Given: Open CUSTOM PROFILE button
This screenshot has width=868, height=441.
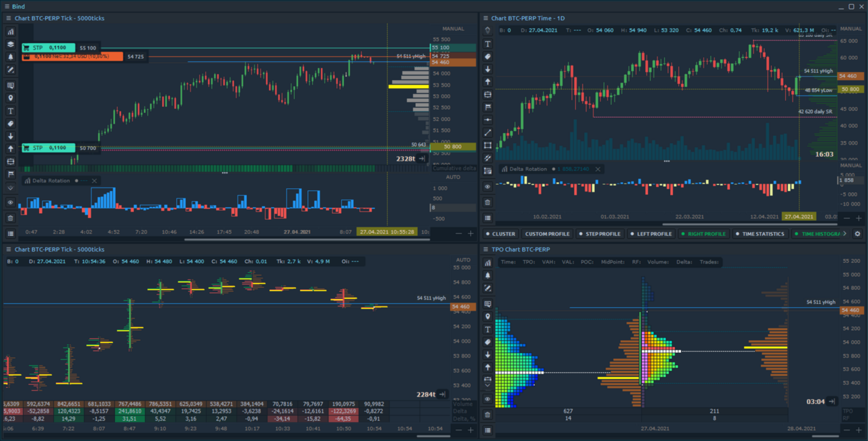Looking at the screenshot, I should [547, 234].
